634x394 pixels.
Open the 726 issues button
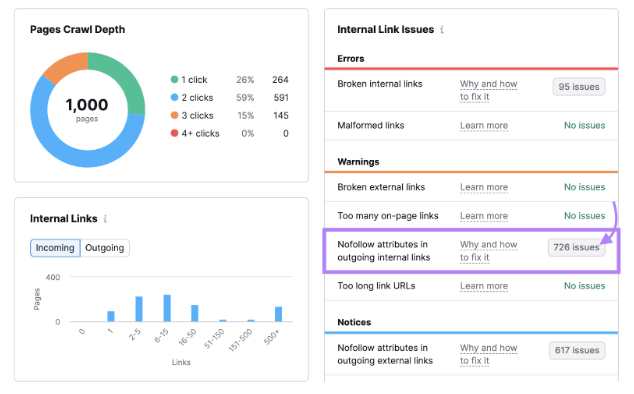click(x=576, y=247)
